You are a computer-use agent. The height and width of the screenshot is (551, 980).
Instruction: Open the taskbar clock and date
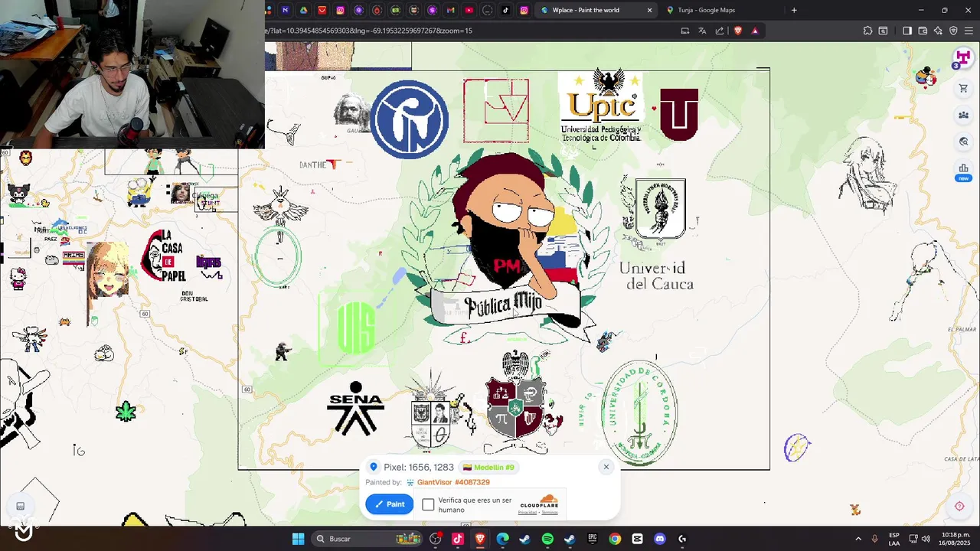tap(955, 539)
